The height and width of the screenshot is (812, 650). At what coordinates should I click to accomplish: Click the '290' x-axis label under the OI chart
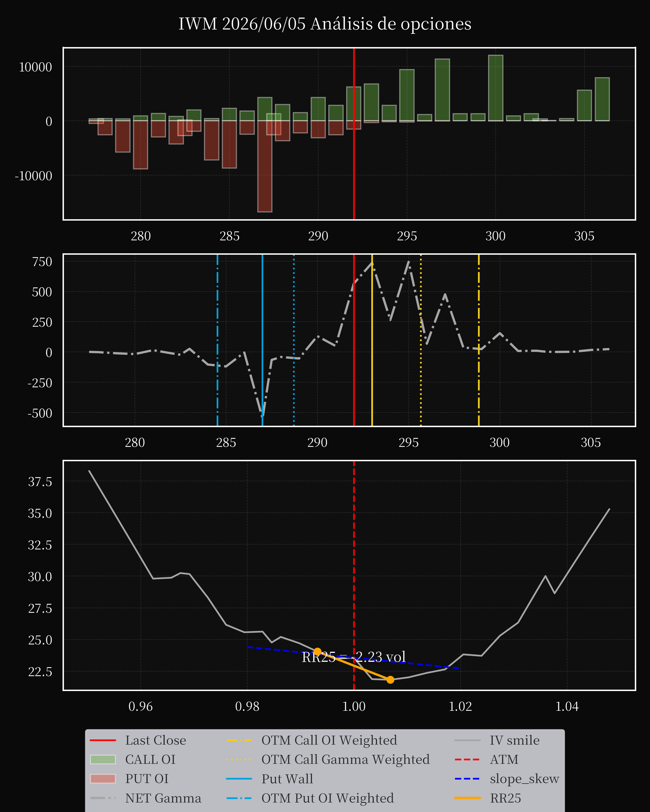(318, 236)
